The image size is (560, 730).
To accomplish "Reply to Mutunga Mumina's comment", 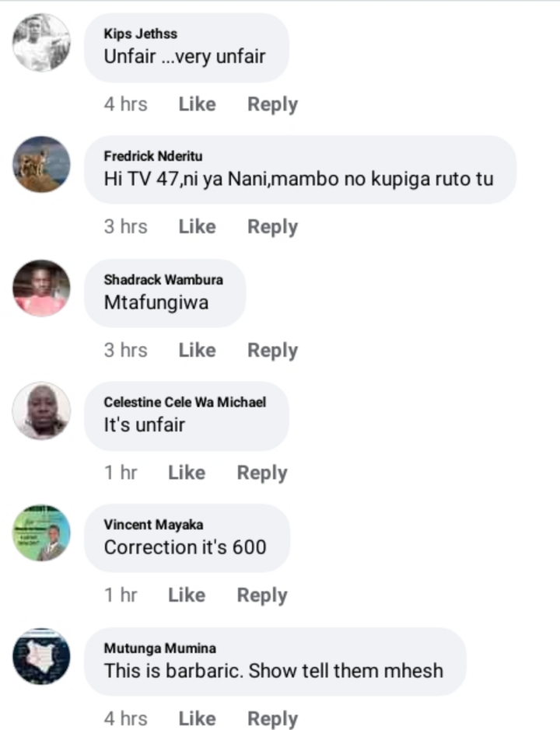I will [272, 718].
